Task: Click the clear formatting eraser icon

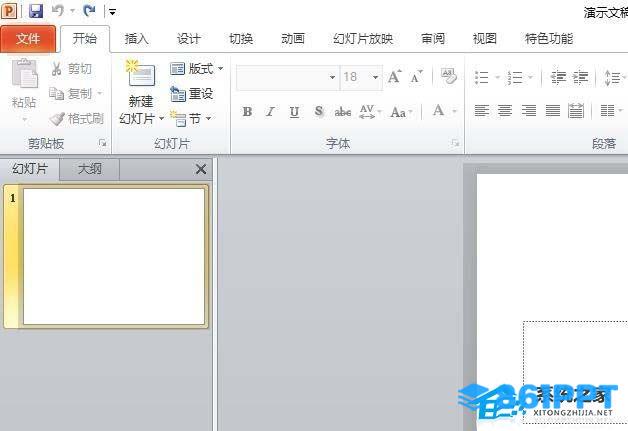Action: point(449,76)
